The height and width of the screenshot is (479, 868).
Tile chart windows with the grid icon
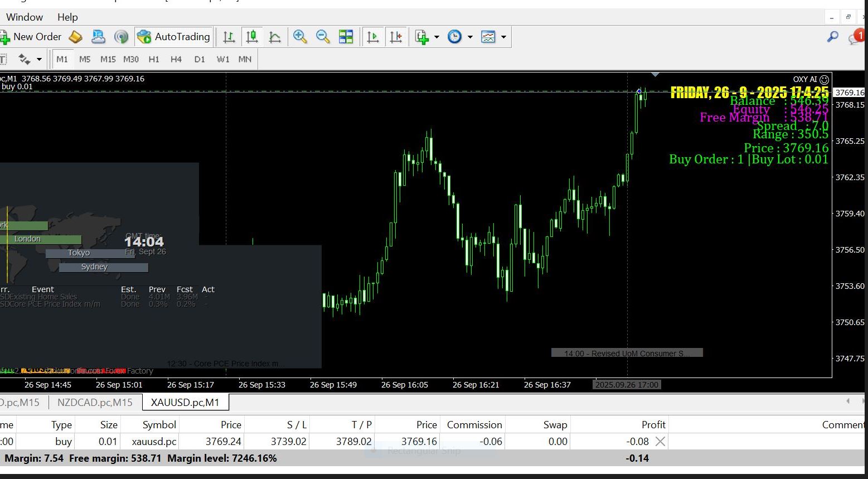tap(346, 37)
